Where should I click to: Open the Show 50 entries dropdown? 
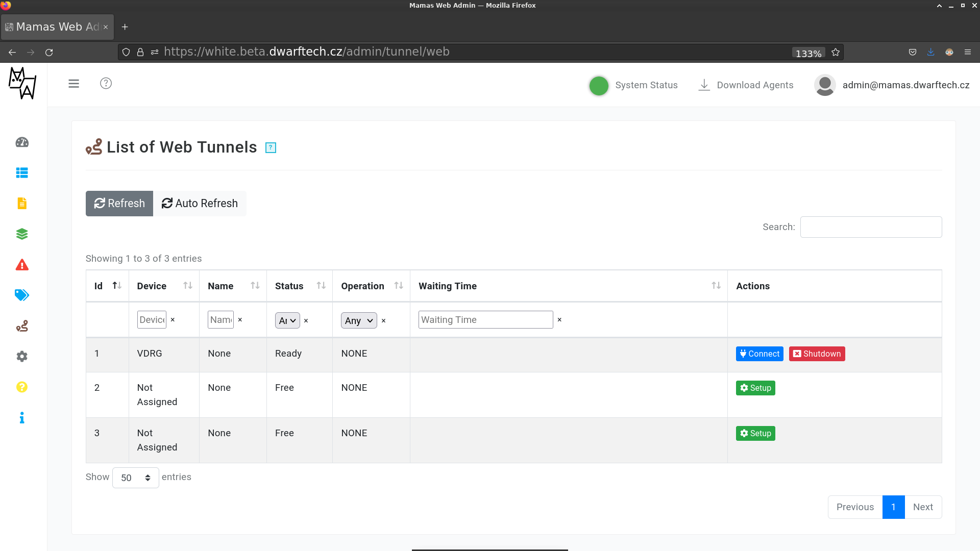(135, 478)
